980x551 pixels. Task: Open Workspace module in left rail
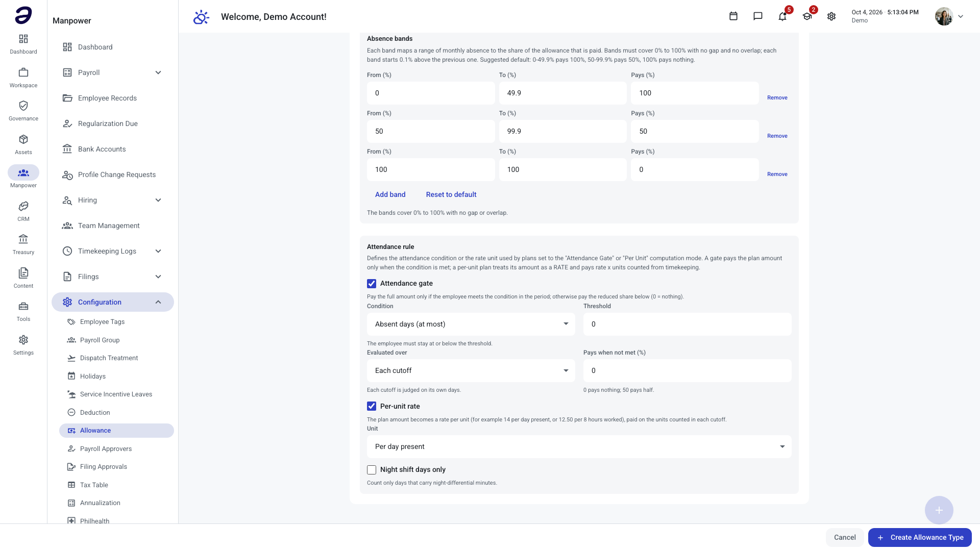(23, 78)
